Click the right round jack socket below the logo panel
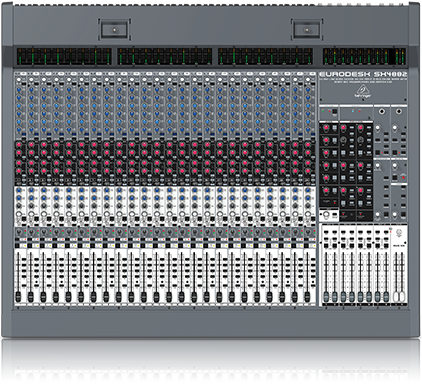This screenshot has height=384, width=422. click(x=399, y=111)
